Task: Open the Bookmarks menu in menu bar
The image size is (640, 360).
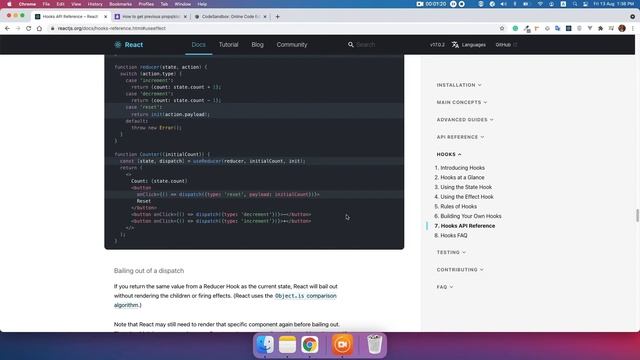Action: point(120,4)
